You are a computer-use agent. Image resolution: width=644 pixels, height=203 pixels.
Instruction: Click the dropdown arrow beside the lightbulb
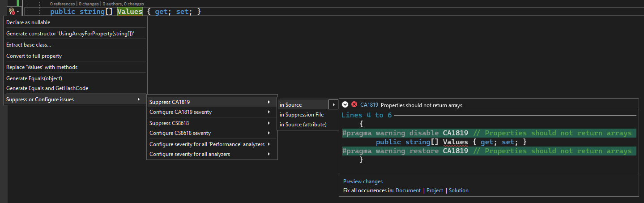[18, 12]
